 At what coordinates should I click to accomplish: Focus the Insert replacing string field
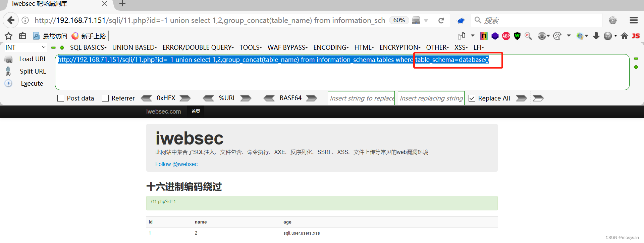[x=431, y=98]
